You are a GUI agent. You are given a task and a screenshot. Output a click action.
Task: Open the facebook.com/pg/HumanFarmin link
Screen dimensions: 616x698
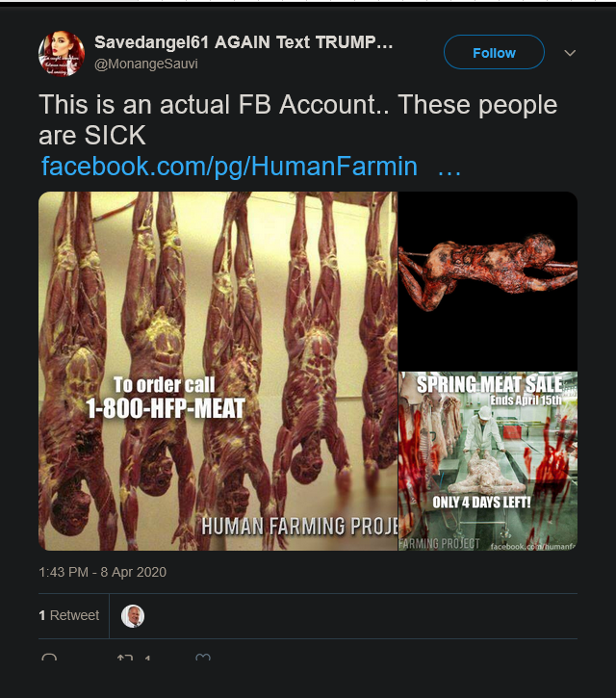[229, 167]
